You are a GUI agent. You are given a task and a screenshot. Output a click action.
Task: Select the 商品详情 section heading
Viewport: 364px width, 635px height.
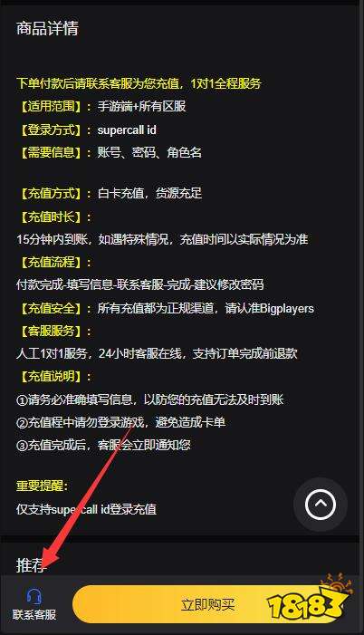pos(47,28)
